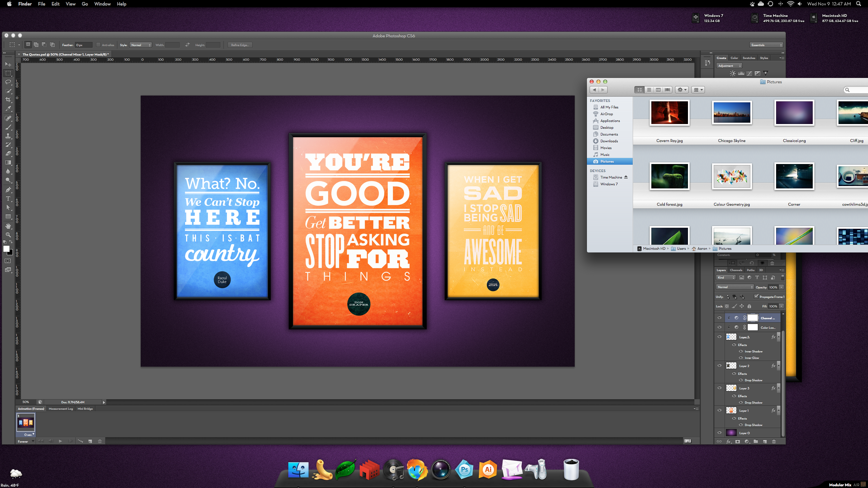This screenshot has height=488, width=868.
Task: Toggle Inner Glow effect visibility
Action: coord(741,358)
